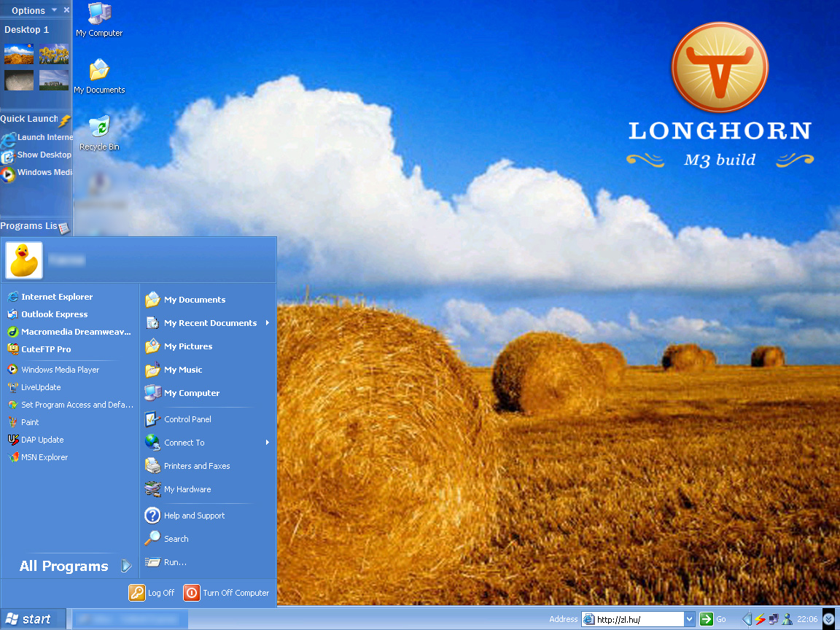Select the sunflower wallpaper thumbnail in sidebar

(54, 54)
